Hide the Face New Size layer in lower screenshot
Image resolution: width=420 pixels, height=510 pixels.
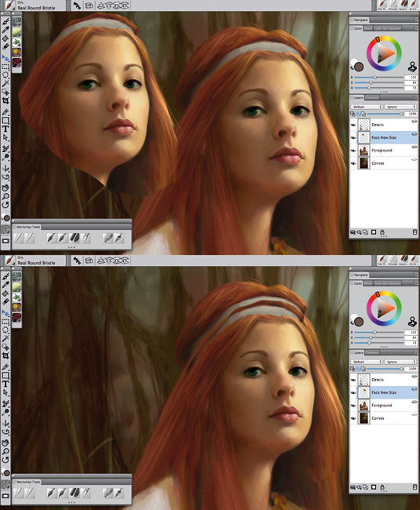pyautogui.click(x=353, y=392)
